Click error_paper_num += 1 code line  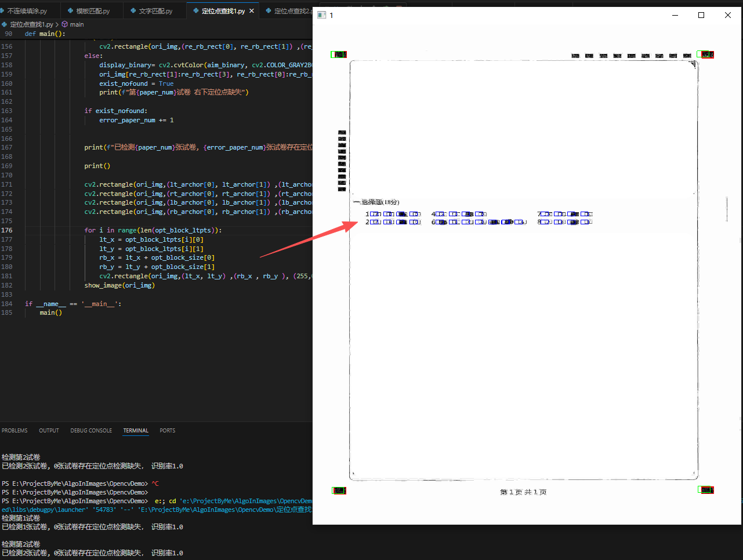pos(136,120)
